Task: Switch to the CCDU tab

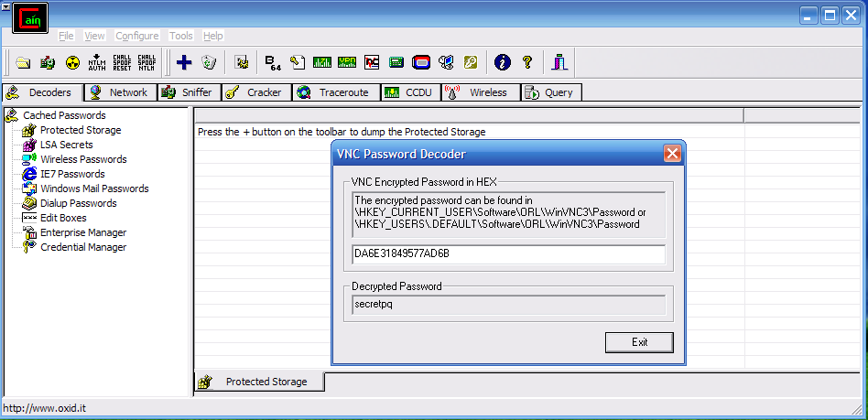Action: [411, 92]
